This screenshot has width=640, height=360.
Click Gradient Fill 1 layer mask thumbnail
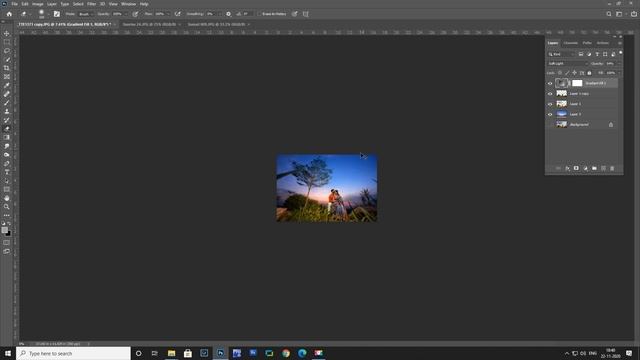point(577,83)
